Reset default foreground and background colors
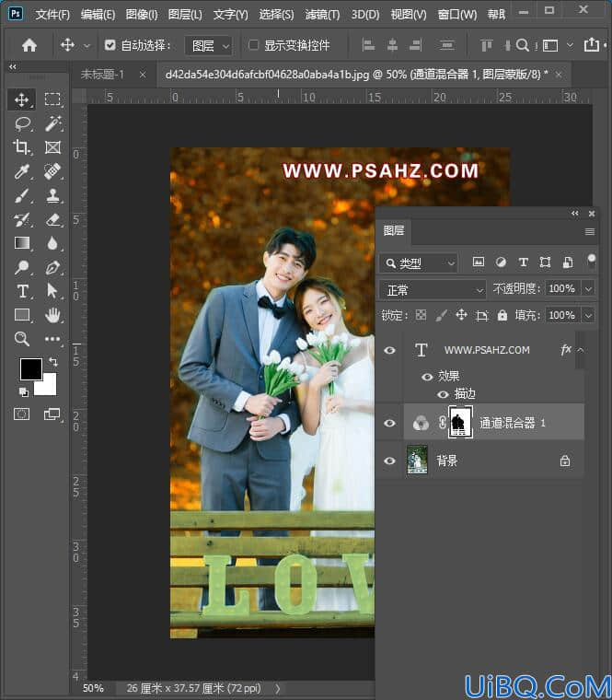This screenshot has height=700, width=612. tap(23, 392)
